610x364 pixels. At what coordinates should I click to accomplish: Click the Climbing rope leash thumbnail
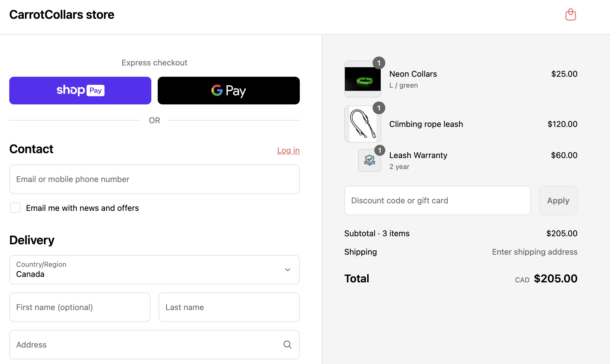pos(362,124)
